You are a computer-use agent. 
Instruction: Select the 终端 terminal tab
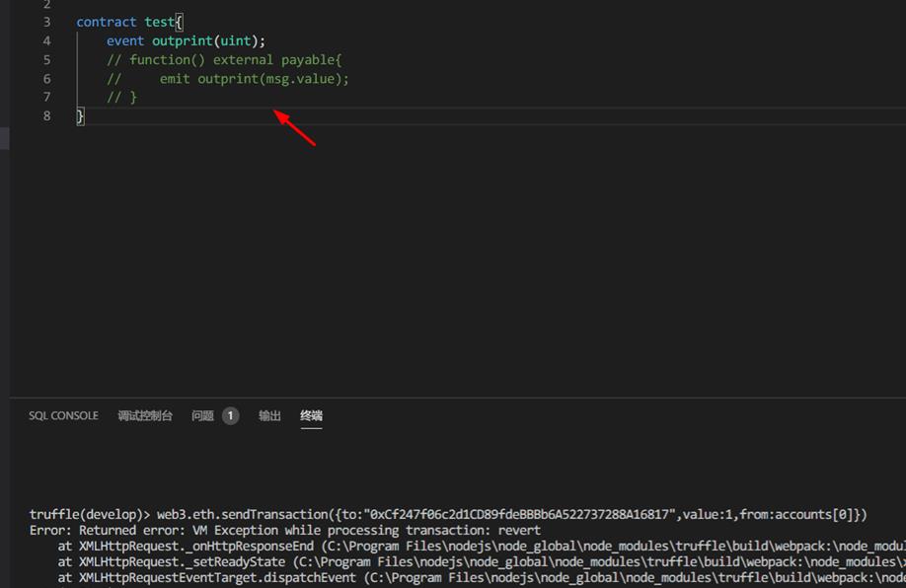312,416
